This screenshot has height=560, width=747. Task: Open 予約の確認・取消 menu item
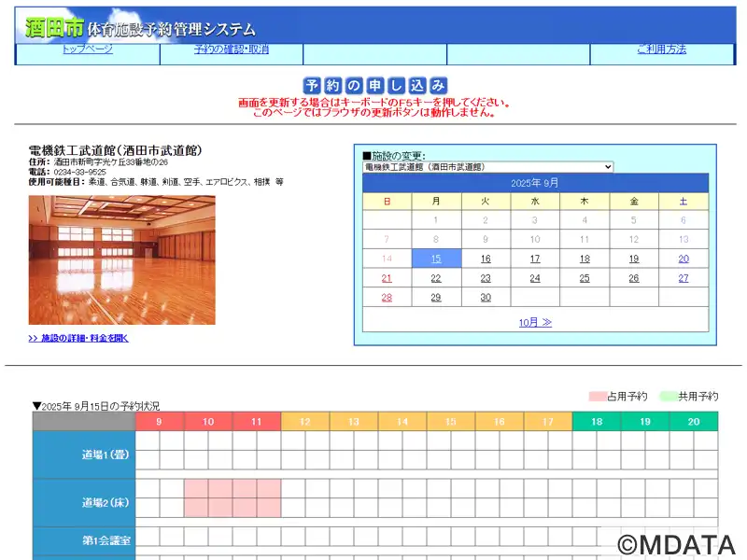[232, 49]
